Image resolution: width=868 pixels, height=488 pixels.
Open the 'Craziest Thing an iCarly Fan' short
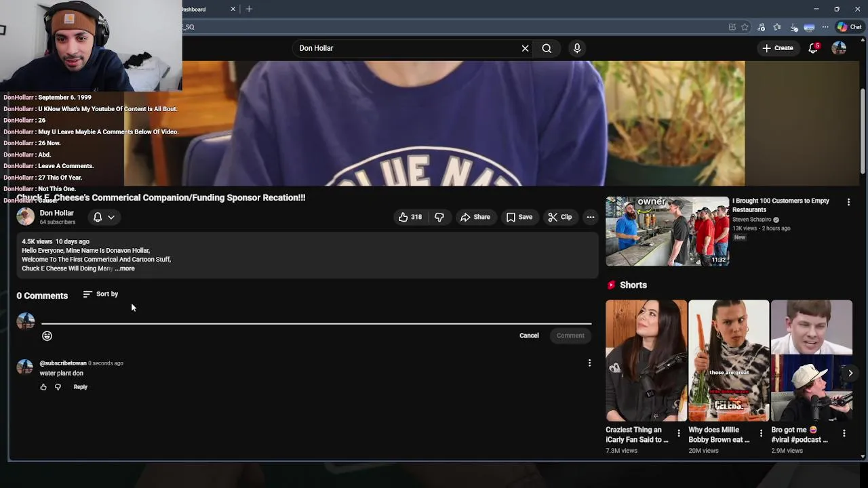[646, 361]
